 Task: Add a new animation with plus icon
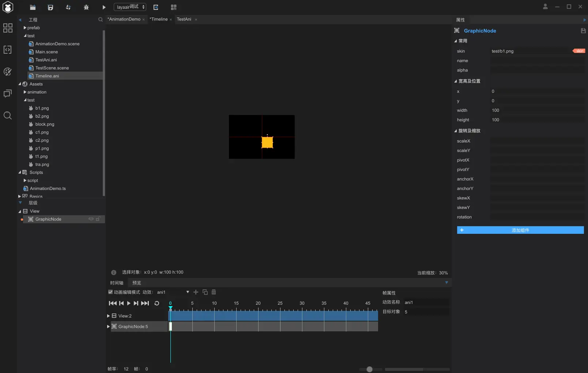(x=196, y=292)
